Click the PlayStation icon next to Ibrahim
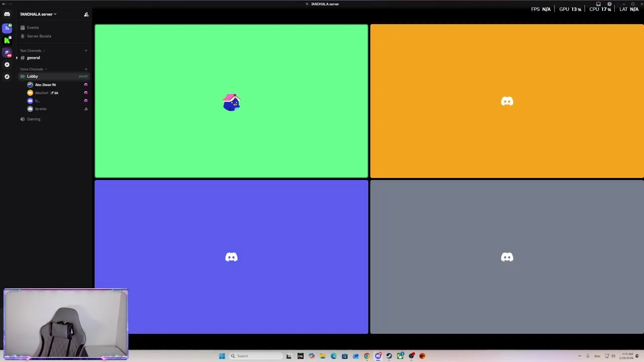Image resolution: width=644 pixels, height=362 pixels. click(x=86, y=109)
